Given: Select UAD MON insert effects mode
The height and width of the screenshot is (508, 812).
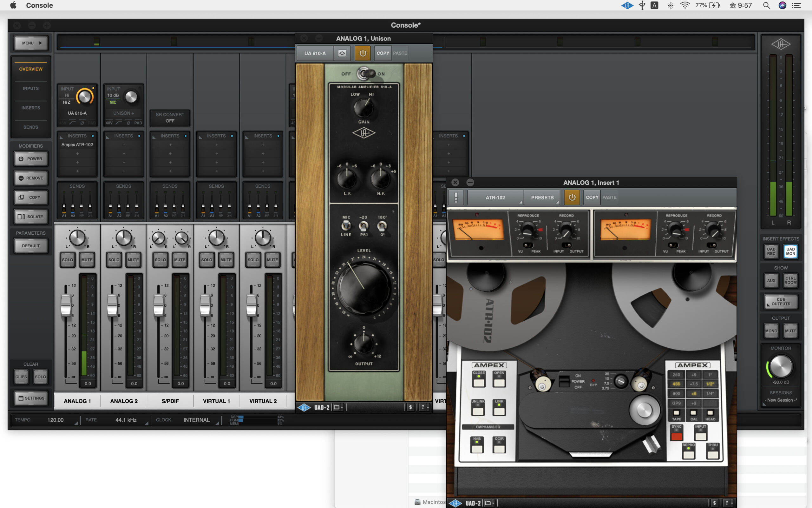Looking at the screenshot, I should [x=790, y=251].
